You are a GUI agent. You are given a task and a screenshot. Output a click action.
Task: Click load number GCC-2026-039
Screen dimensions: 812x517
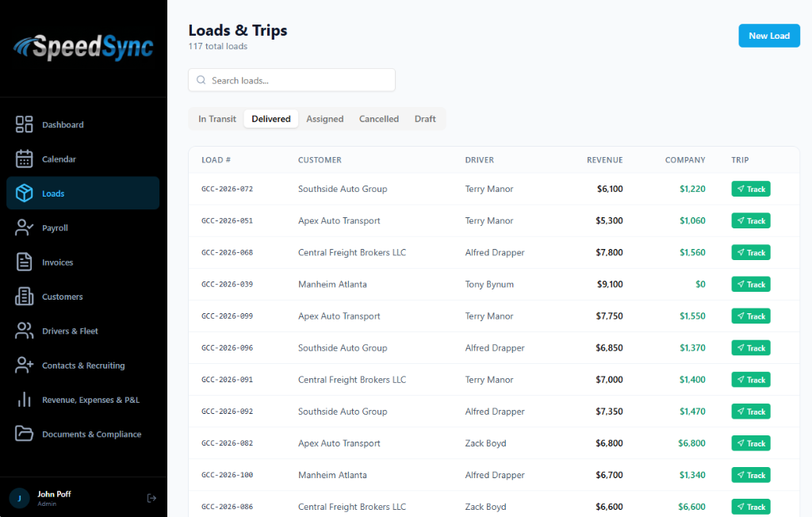[228, 285]
